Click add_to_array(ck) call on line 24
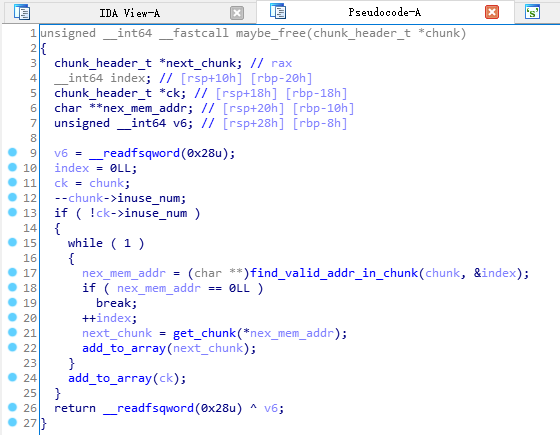 [x=127, y=378]
